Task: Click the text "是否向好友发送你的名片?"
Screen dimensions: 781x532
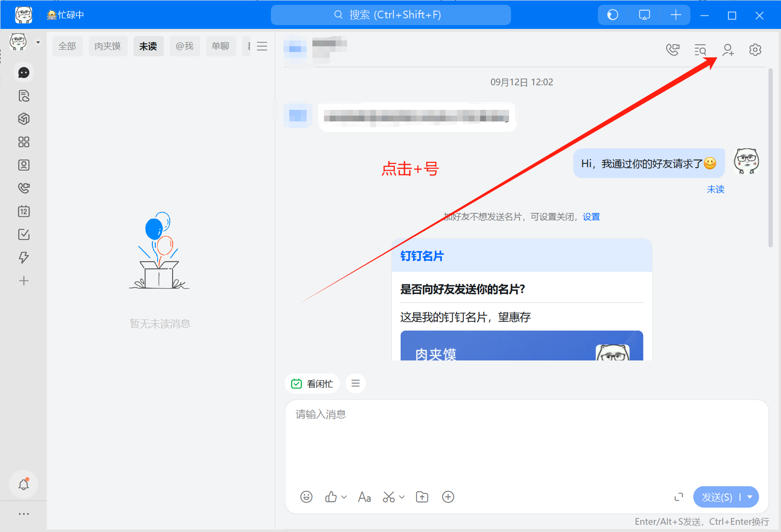Action: click(463, 289)
